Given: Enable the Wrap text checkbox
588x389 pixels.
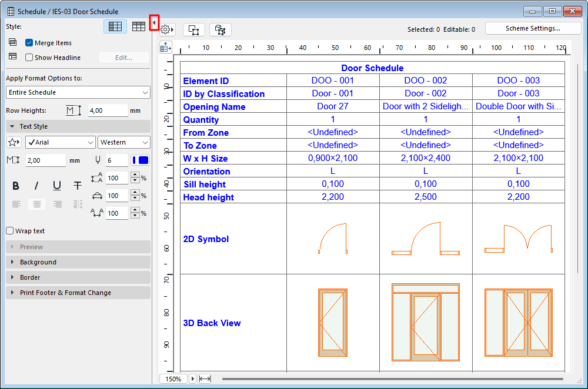Looking at the screenshot, I should pos(9,231).
